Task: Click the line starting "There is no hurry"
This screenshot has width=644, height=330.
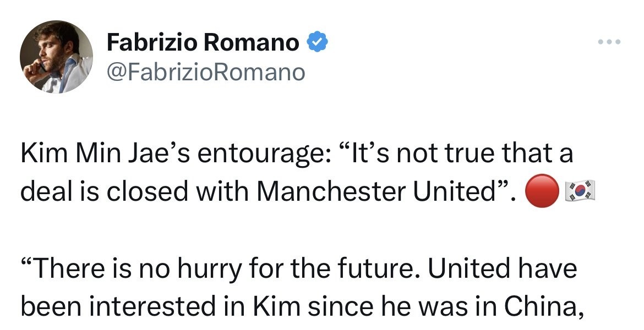Action: (297, 270)
